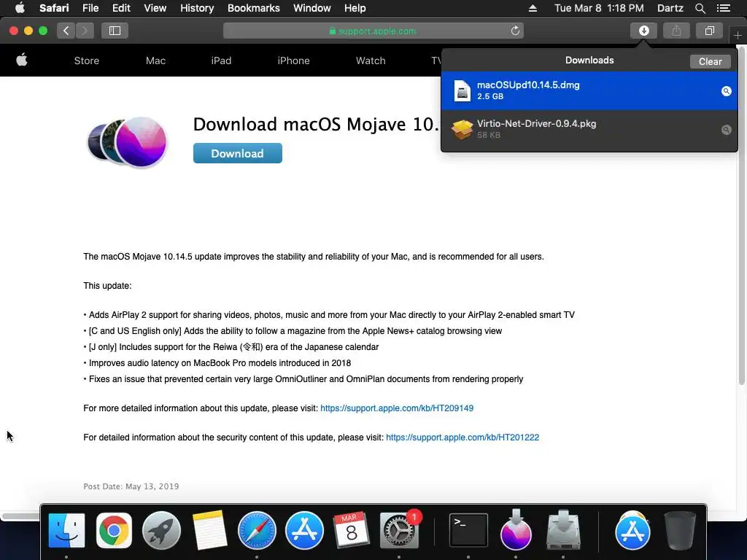
Task: Open the File menu
Action: (90, 8)
